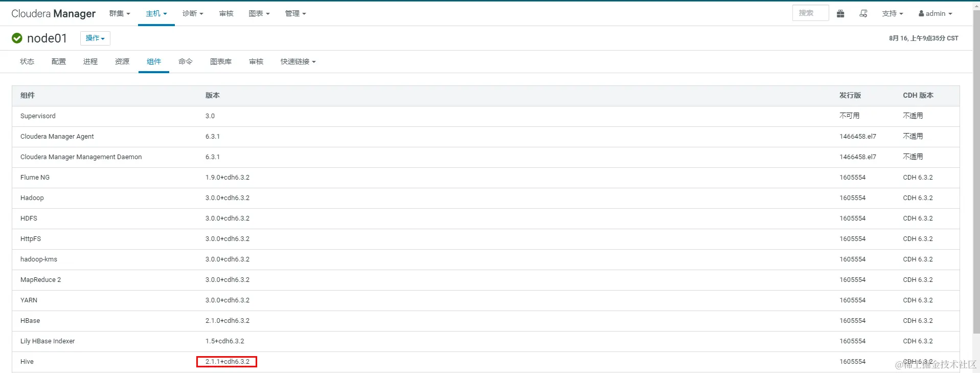Open the running commands monitor icon
Screen dimensions: 980x373
[x=863, y=14]
